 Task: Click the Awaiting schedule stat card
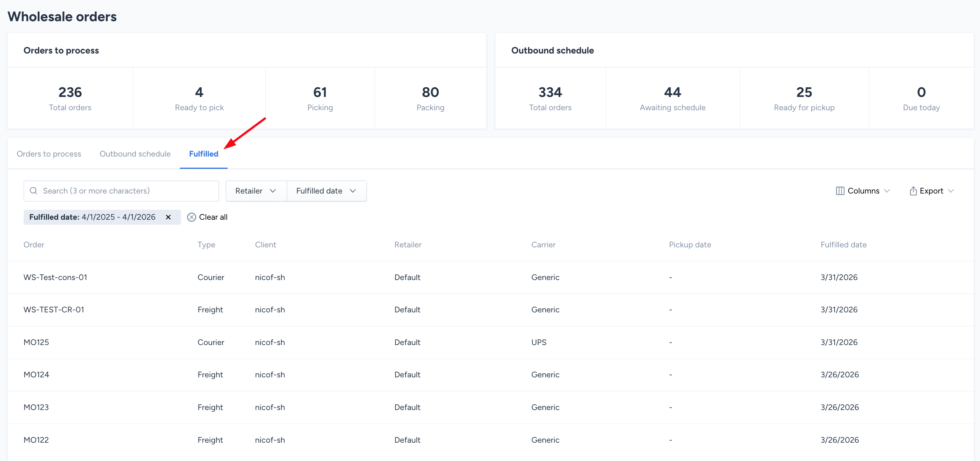672,98
